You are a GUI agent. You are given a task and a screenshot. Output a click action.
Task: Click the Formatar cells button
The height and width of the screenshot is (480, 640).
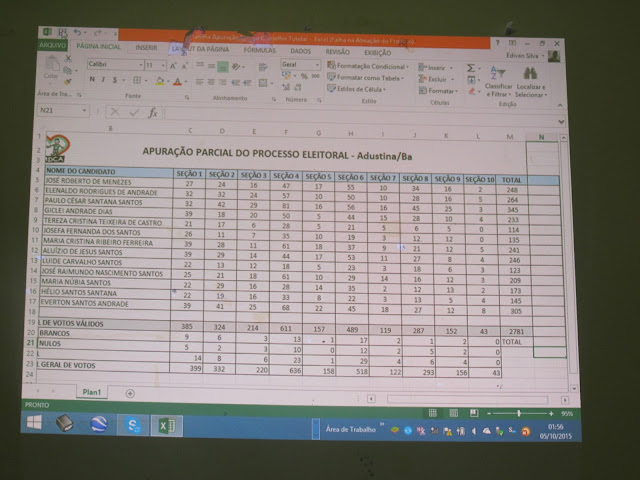tap(439, 91)
